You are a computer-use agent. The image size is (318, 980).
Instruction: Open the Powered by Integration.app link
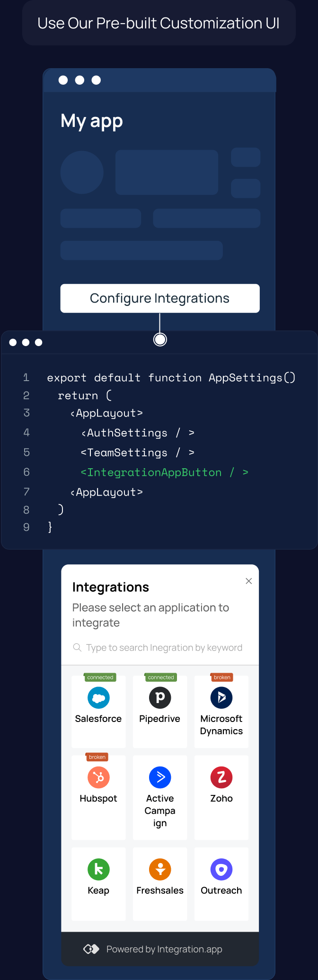tap(164, 949)
